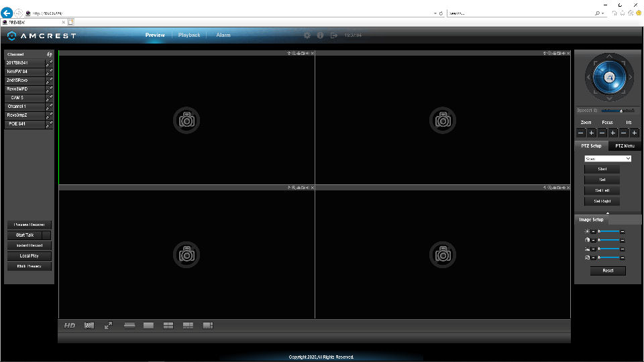Pan PTZ camera down arrow
The height and width of the screenshot is (362, 644).
(610, 98)
